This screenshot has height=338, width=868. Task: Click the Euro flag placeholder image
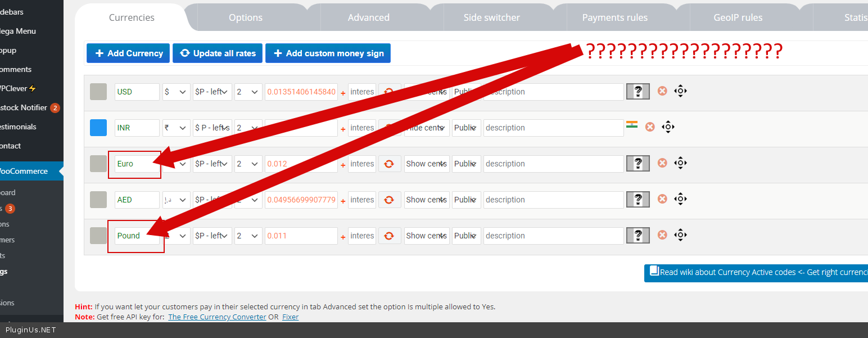(638, 164)
